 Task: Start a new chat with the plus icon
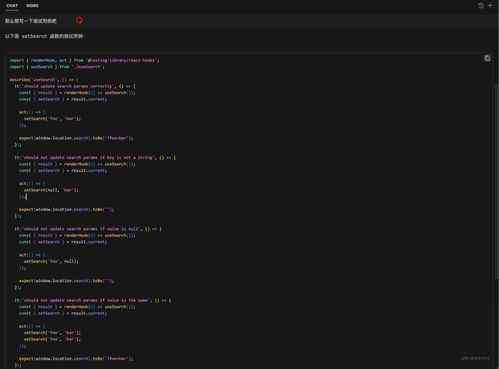(490, 6)
